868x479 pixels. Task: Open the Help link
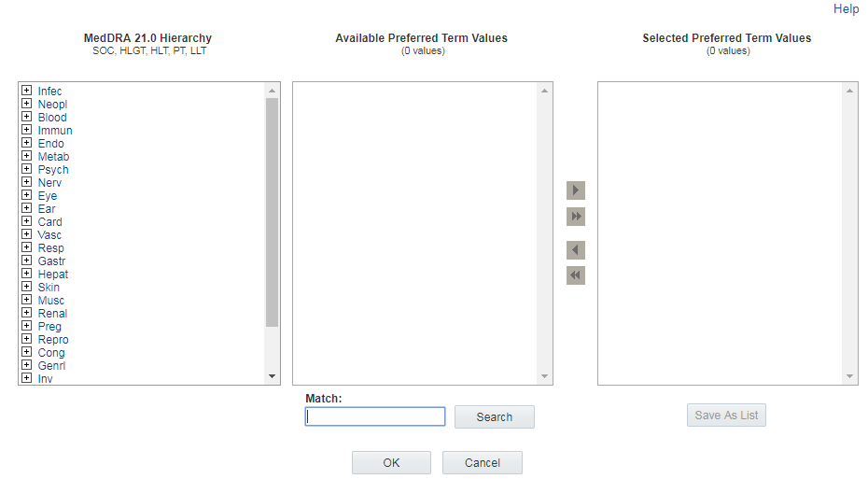[846, 9]
